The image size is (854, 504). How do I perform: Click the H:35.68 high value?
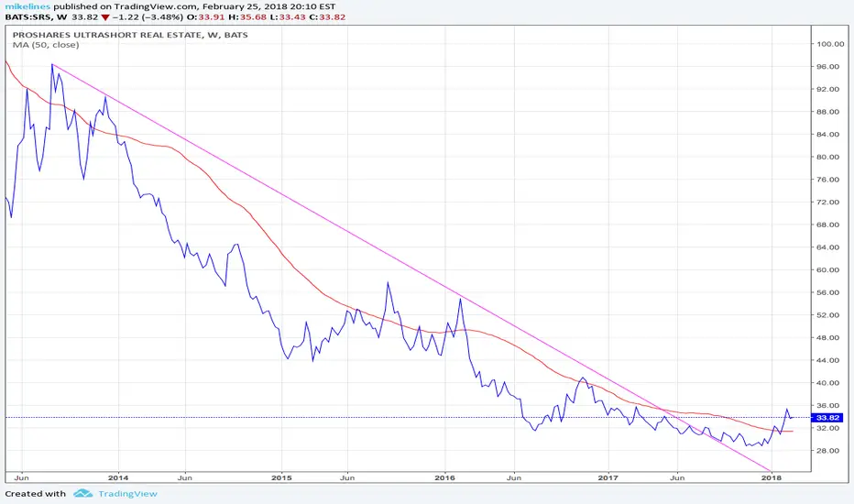[x=247, y=16]
